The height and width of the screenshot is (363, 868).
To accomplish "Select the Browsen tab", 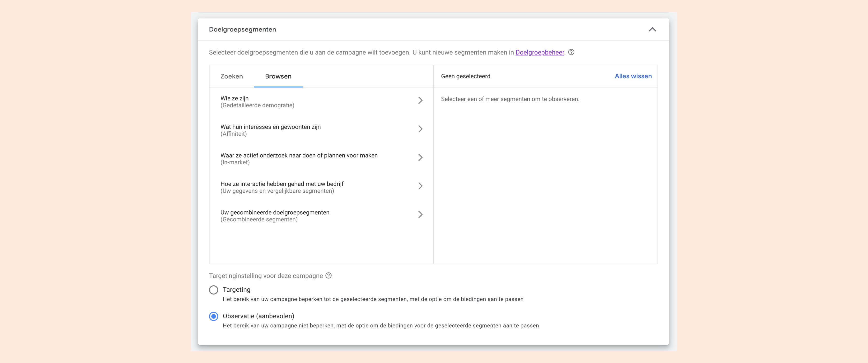I will pos(278,76).
